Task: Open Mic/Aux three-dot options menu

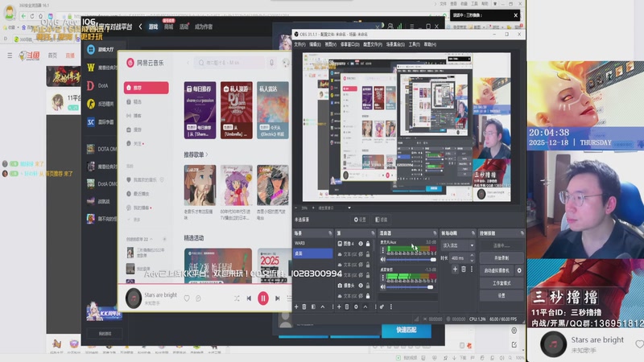Action: click(383, 249)
